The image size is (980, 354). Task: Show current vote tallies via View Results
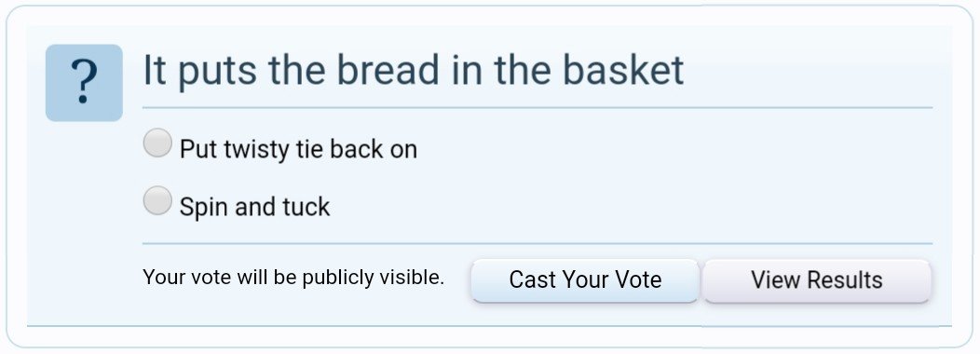(x=817, y=280)
